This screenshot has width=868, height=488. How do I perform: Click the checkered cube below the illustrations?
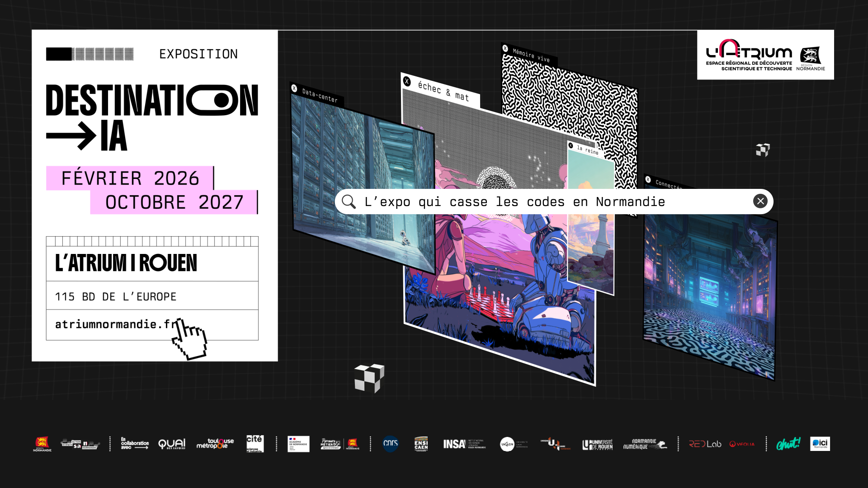tap(369, 378)
